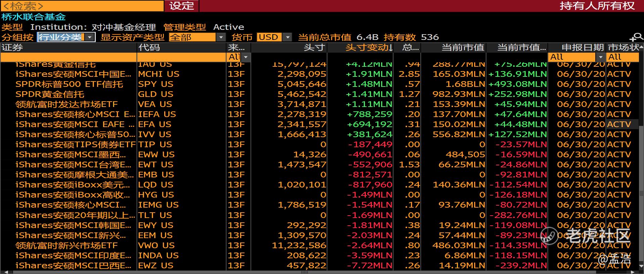Click ticker INDA US
644x274 pixels.
[x=158, y=256]
